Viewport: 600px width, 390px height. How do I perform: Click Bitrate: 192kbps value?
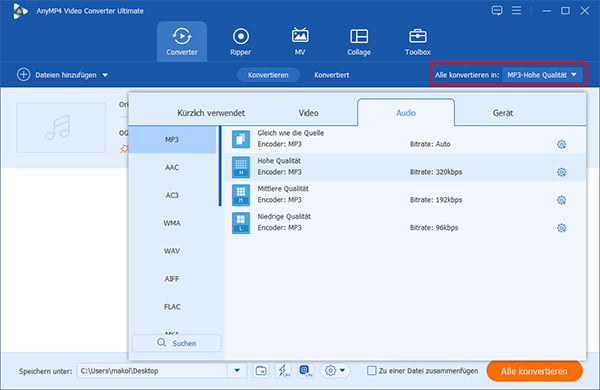pyautogui.click(x=436, y=200)
